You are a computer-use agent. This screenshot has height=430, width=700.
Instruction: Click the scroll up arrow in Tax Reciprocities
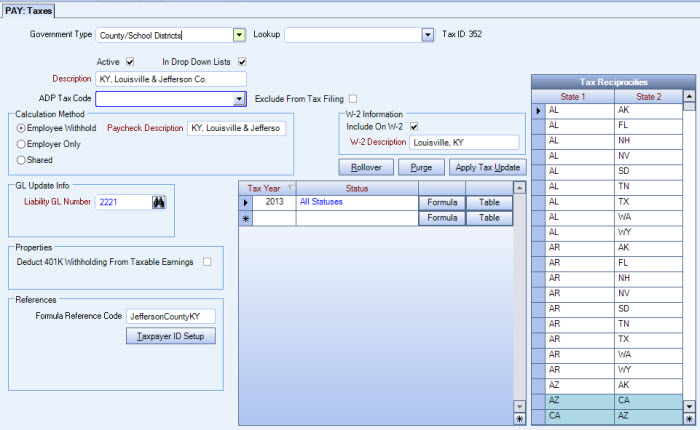click(x=689, y=97)
